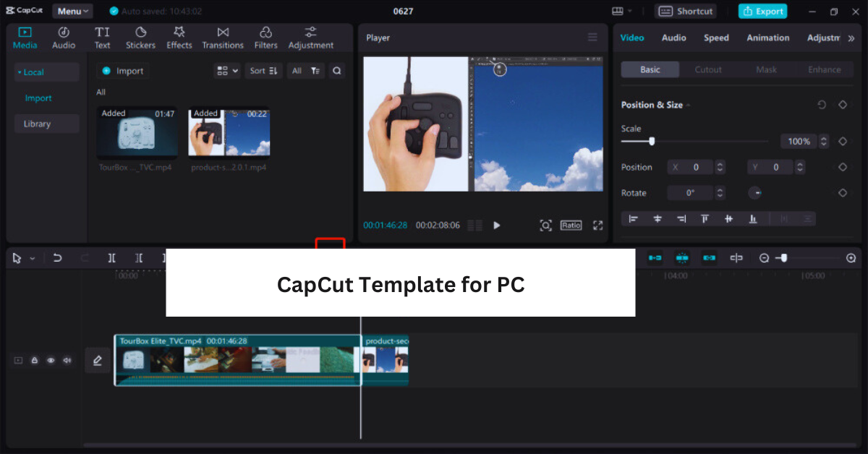
Task: Switch to the Animation tab
Action: [768, 38]
